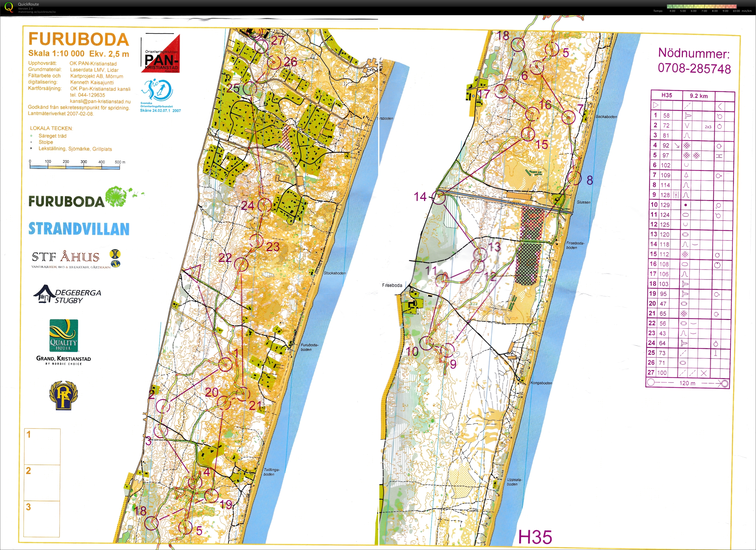Click the kansli@pan-kristianstad.nu email address
This screenshot has width=756, height=550.
coord(100,101)
